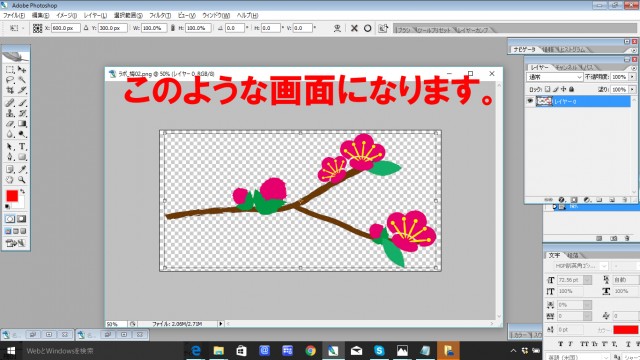Add a layer mask in Layers panel
640x360 pixels.
(574, 200)
